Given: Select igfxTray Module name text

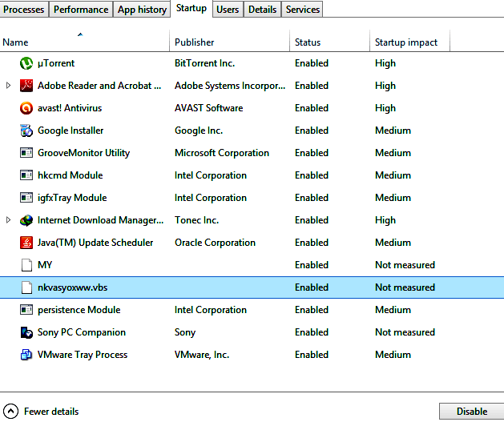Looking at the screenshot, I should point(72,198).
